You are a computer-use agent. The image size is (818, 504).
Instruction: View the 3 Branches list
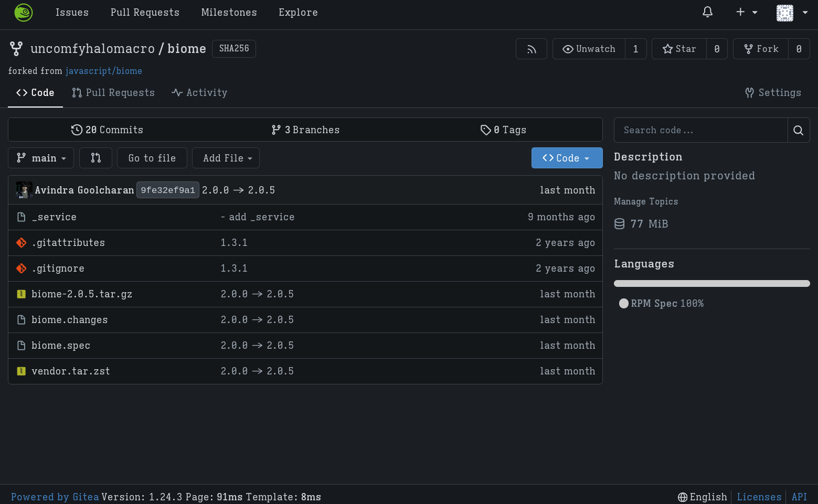pyautogui.click(x=305, y=130)
